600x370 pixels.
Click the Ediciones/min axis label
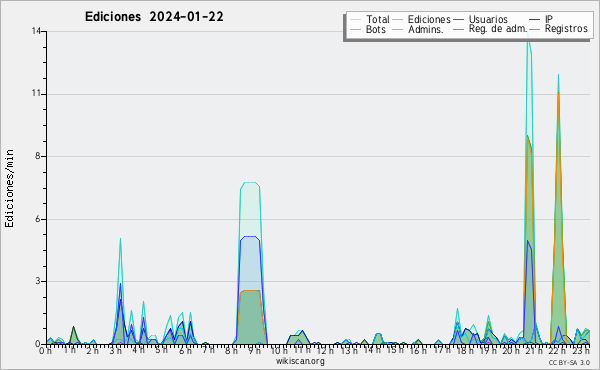coord(9,188)
